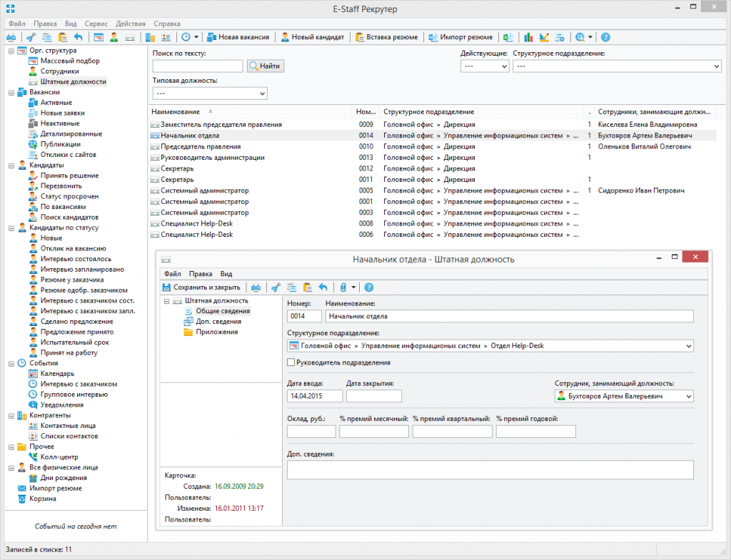Click the list settings gear icon in toolbar

click(x=560, y=37)
